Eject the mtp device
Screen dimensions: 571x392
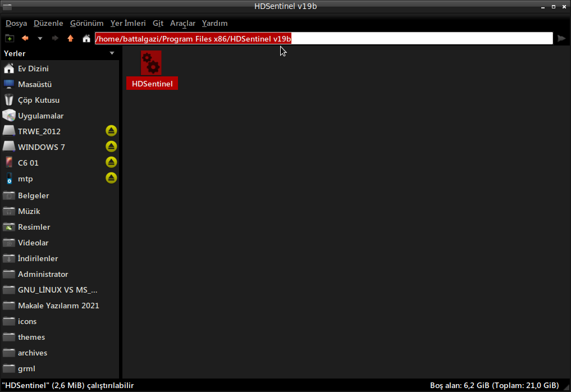coord(111,178)
